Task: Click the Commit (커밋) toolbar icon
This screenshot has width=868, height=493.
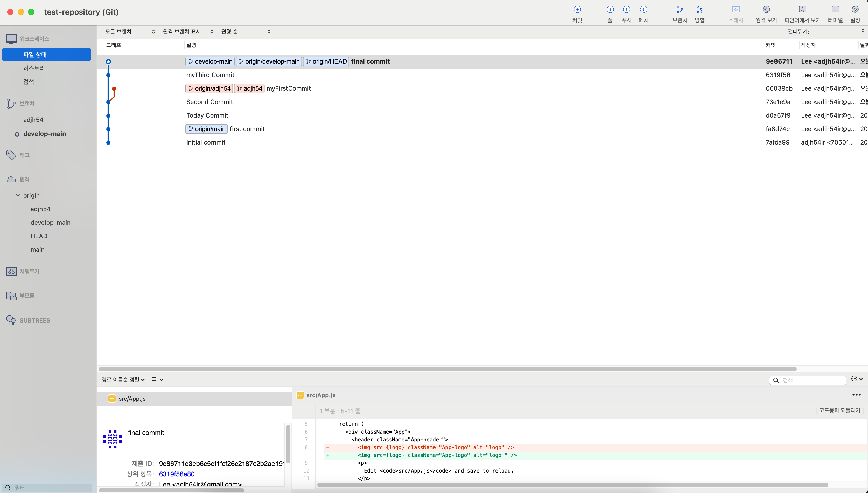Action: coord(577,10)
